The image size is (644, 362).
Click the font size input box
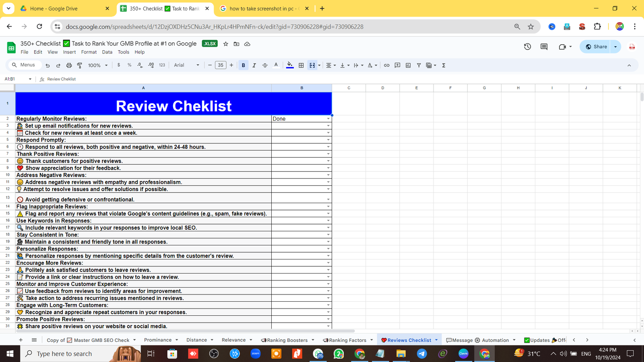click(x=221, y=65)
